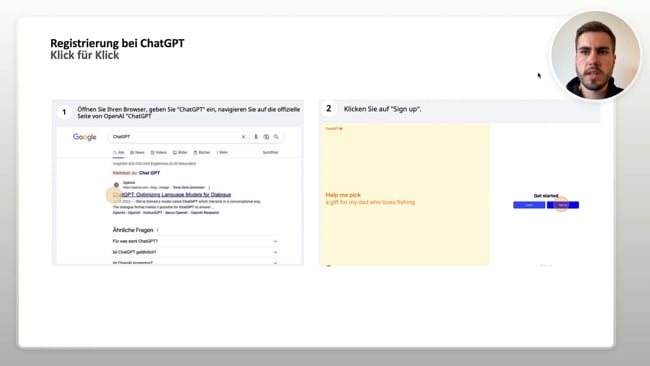650x366 pixels.
Task: Click the slide title "Registrierung bei ChatGPT"
Action: (x=117, y=43)
